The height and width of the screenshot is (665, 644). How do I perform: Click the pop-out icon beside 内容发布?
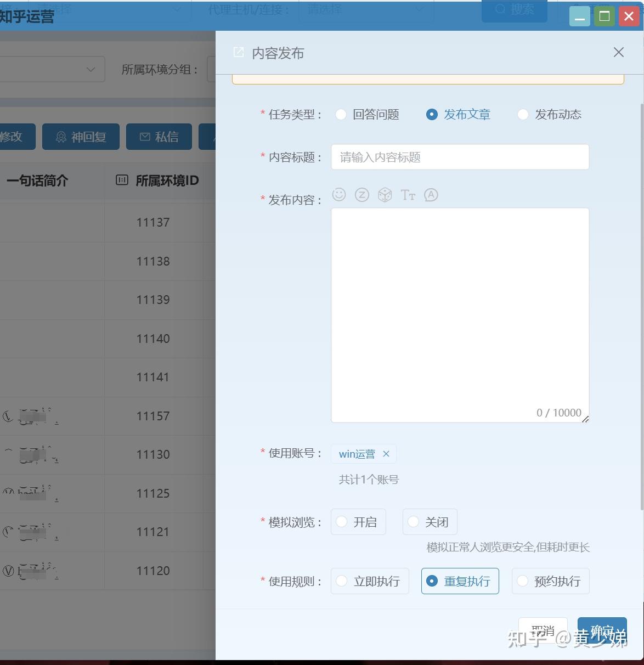click(x=239, y=52)
